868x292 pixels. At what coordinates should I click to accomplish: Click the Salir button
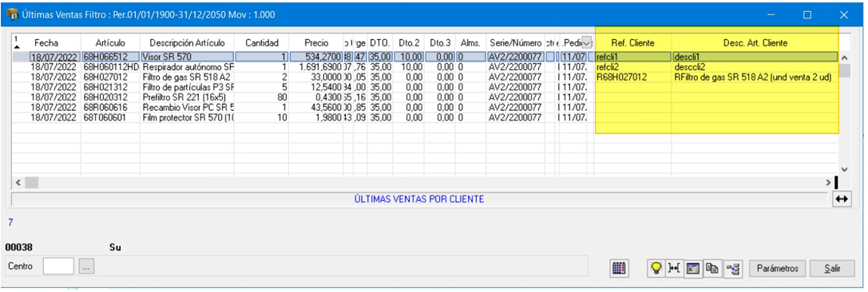point(832,268)
